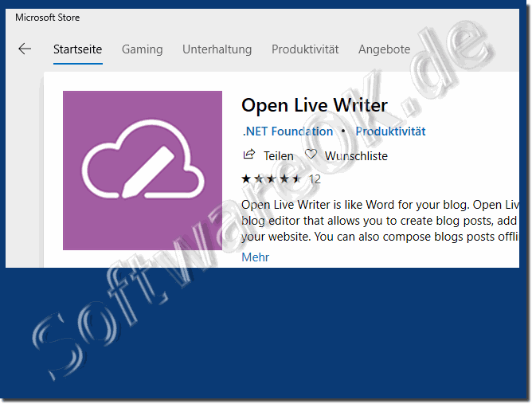532x404 pixels.
Task: Open the star rating reviews
Action: pyautogui.click(x=271, y=179)
